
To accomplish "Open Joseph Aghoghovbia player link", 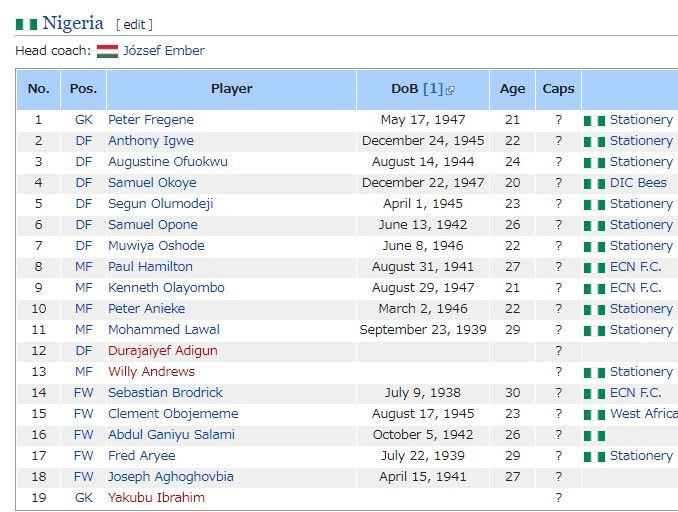I will point(171,477).
